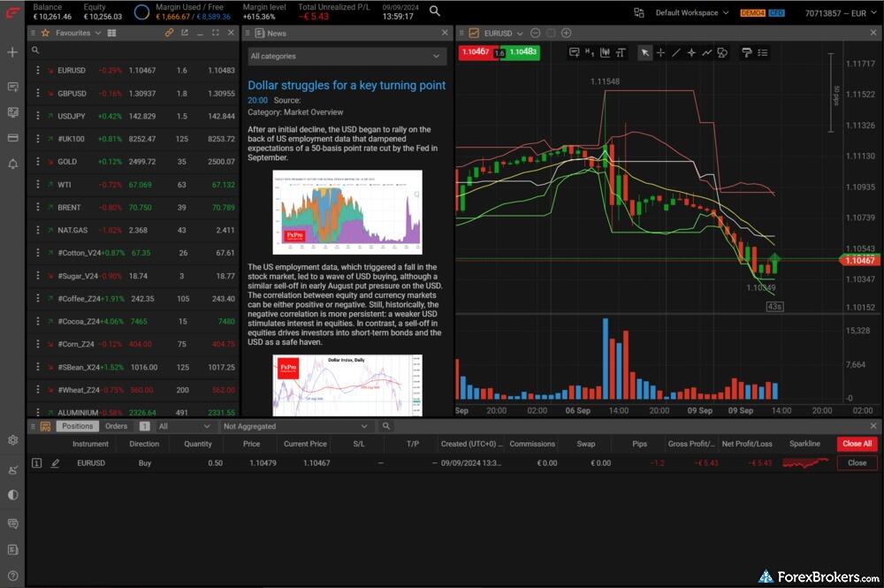Open the paint roller chart style icon
Screen dimensions: 884x588
pyautogui.click(x=746, y=53)
